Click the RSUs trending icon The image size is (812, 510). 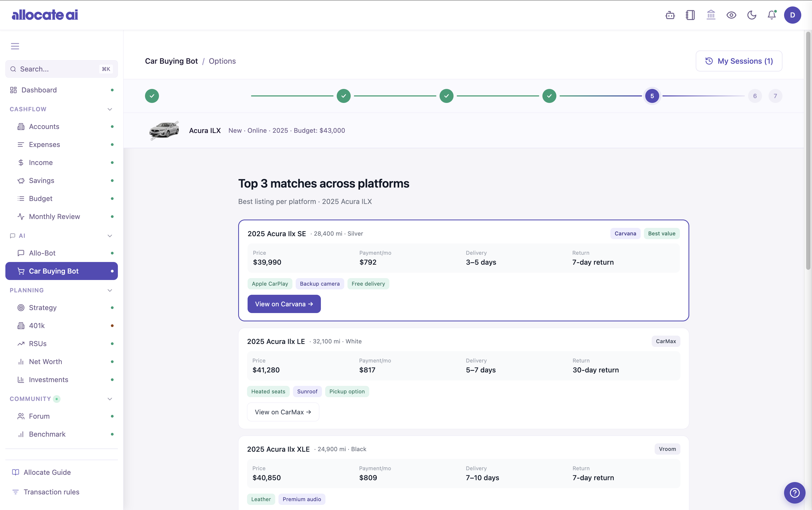pos(21,344)
